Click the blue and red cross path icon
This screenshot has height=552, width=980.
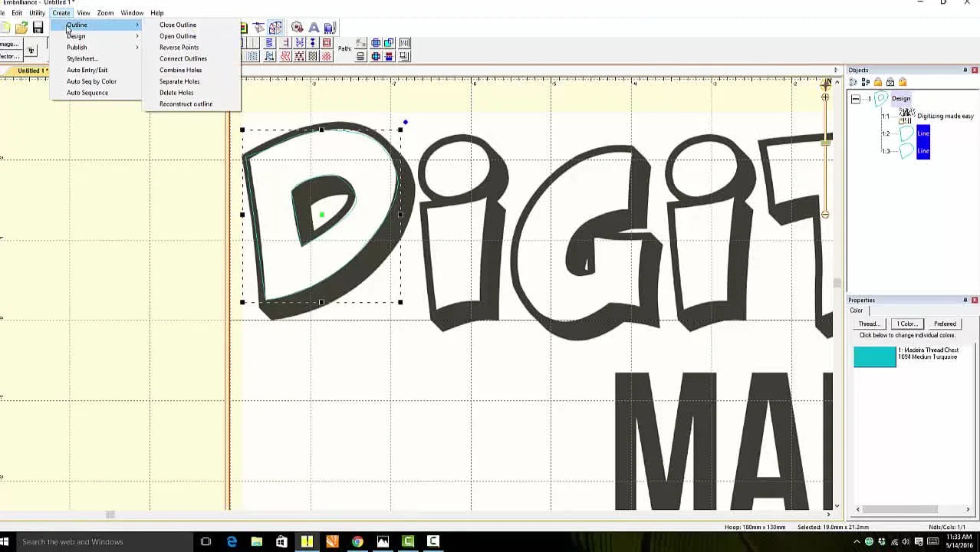click(x=376, y=56)
